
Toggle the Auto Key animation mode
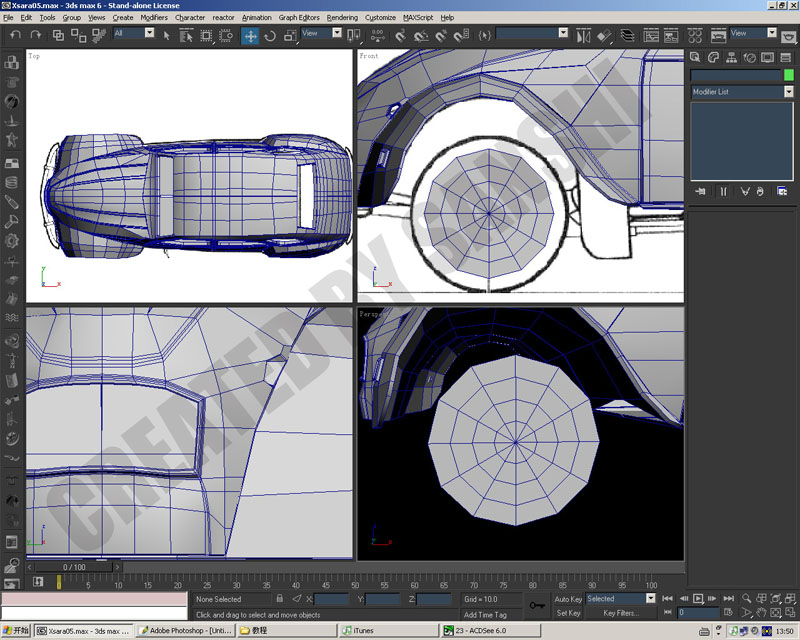click(x=568, y=599)
